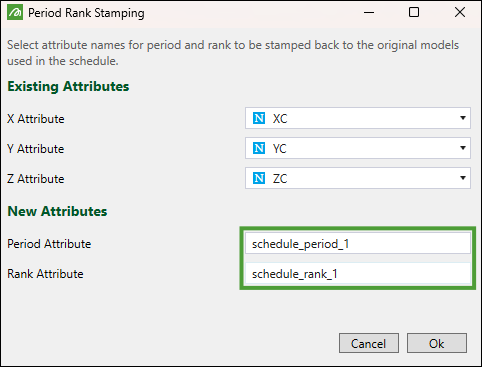Expand the Y Attribute dropdown arrow
Viewport: 482px width, 367px height.
(463, 148)
